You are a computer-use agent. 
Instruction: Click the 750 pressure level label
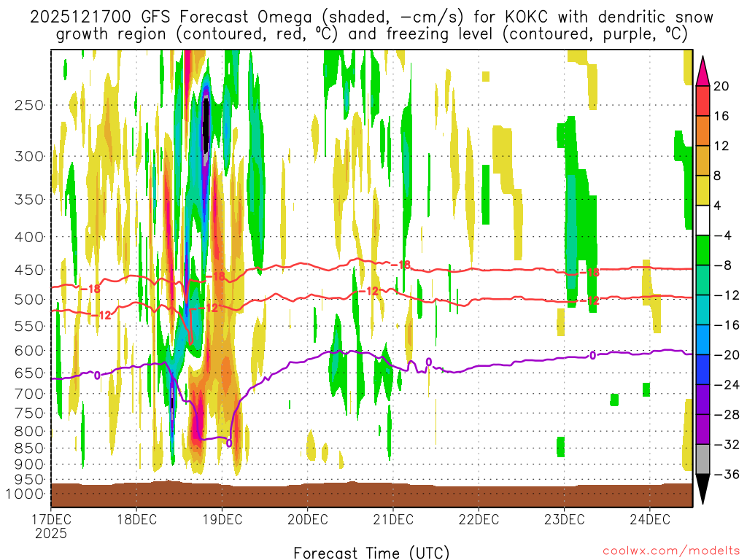click(x=29, y=413)
